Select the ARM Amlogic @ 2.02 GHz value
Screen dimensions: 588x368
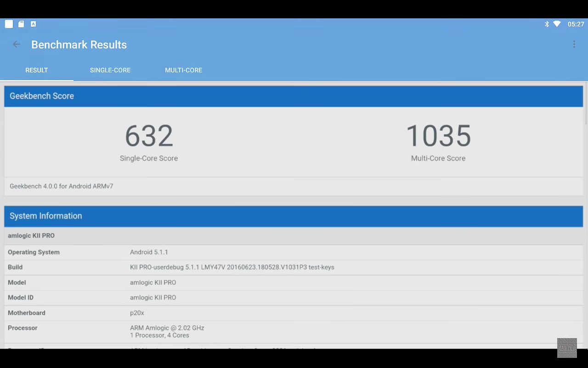tap(167, 328)
